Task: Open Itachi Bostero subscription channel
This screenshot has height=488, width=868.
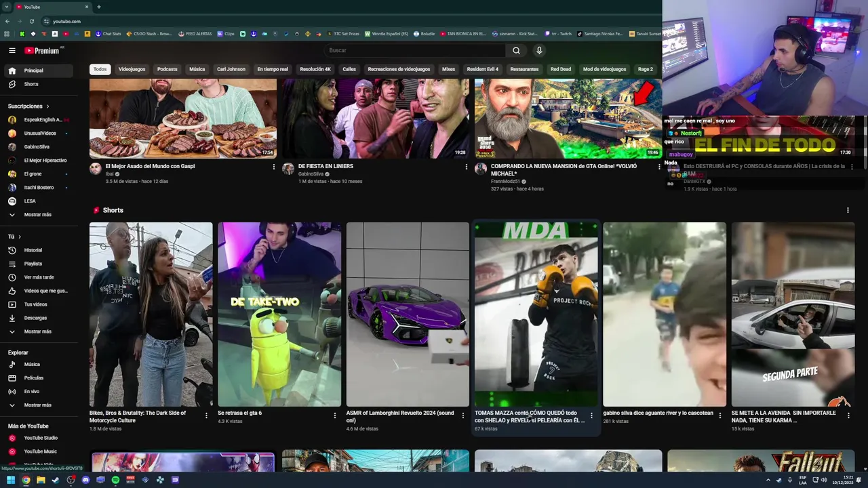Action: coord(39,187)
